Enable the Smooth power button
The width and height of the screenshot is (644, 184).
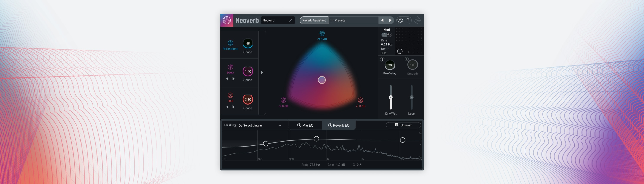[x=406, y=59]
